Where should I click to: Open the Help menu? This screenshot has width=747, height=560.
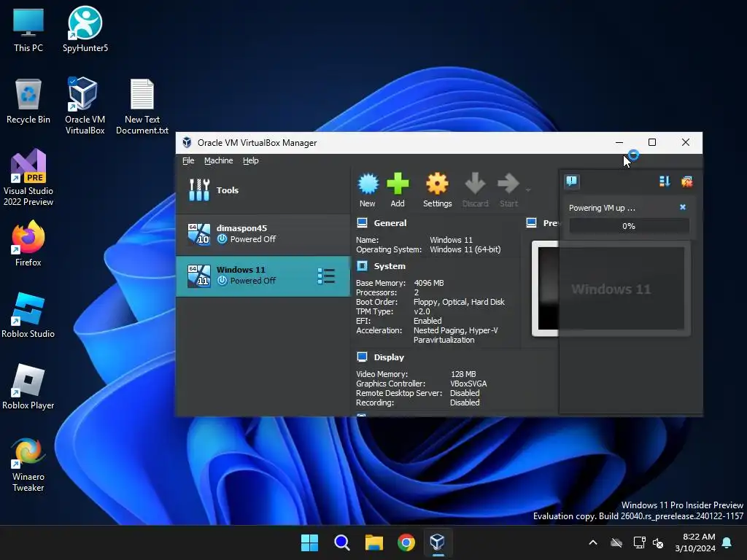click(x=251, y=160)
